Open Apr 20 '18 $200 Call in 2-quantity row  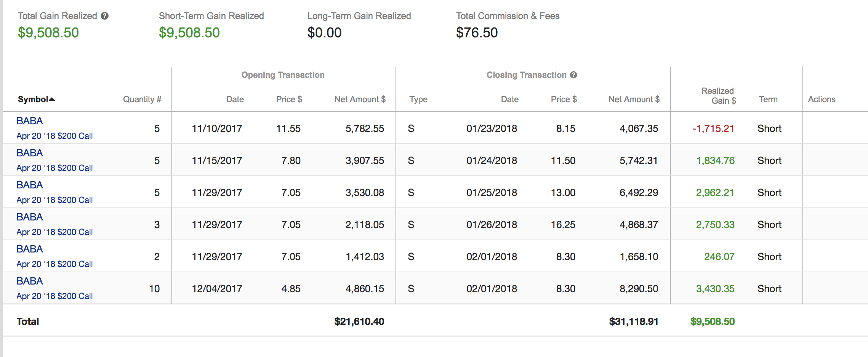54,264
